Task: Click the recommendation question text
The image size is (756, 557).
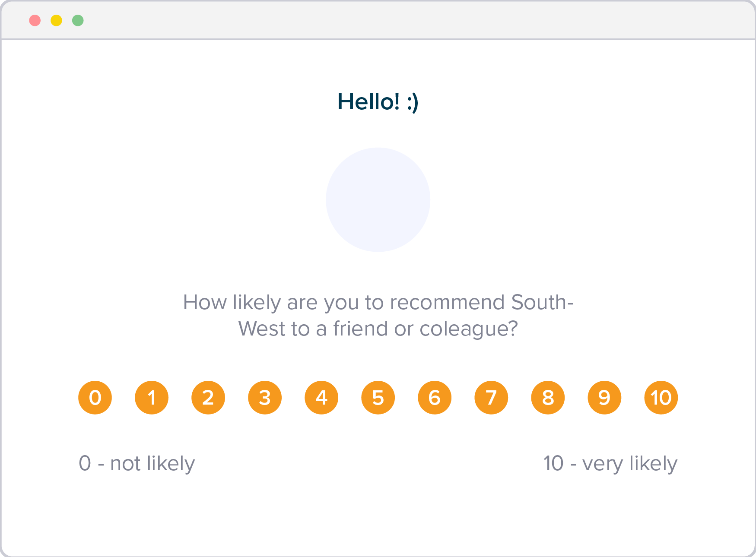Action: click(378, 314)
